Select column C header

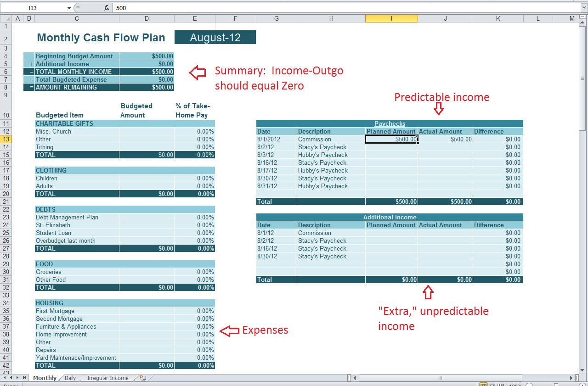[77, 18]
